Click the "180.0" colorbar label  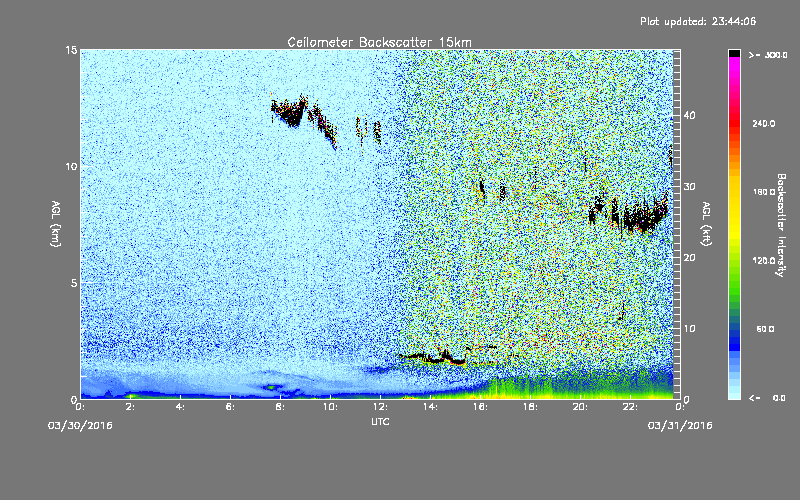[x=764, y=192]
